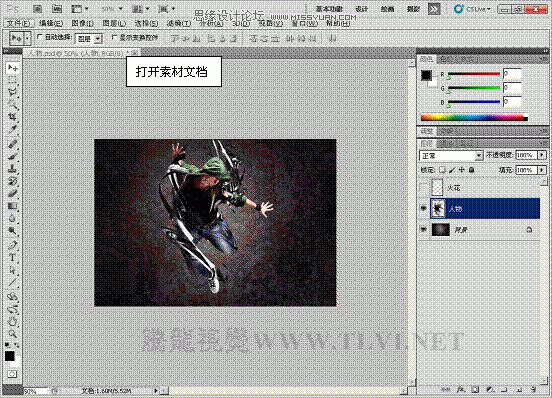Screen dimensions: 552x398
Task: Show the 火花 layer visibility box
Action: tap(424, 188)
